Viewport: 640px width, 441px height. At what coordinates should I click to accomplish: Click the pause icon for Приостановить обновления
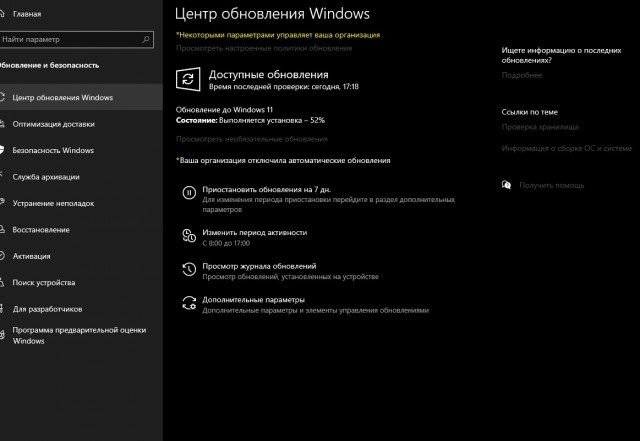pos(189,192)
